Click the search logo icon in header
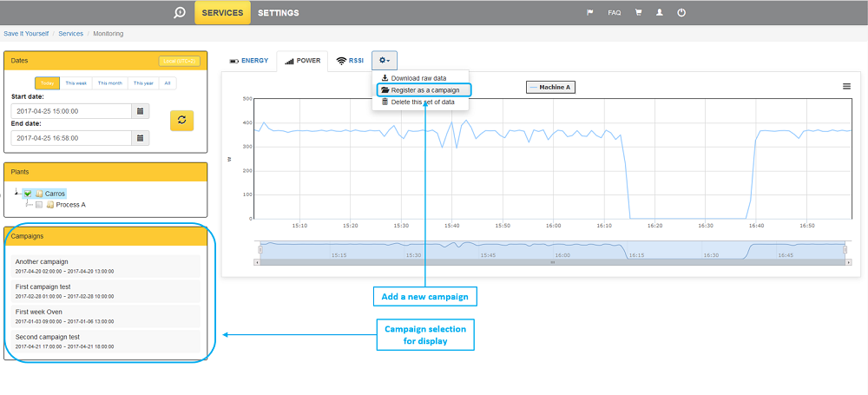The height and width of the screenshot is (395, 868). [x=179, y=13]
